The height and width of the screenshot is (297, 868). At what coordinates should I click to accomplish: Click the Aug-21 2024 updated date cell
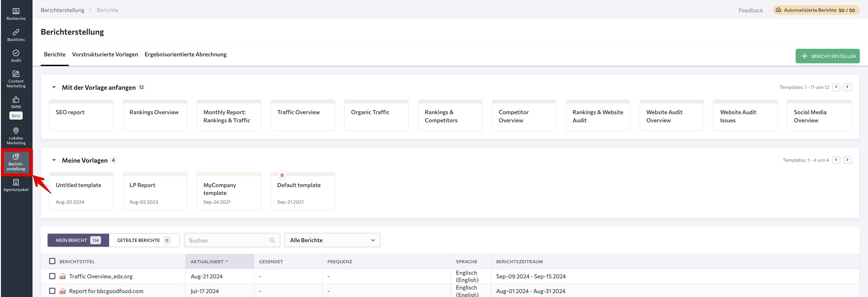(x=207, y=277)
